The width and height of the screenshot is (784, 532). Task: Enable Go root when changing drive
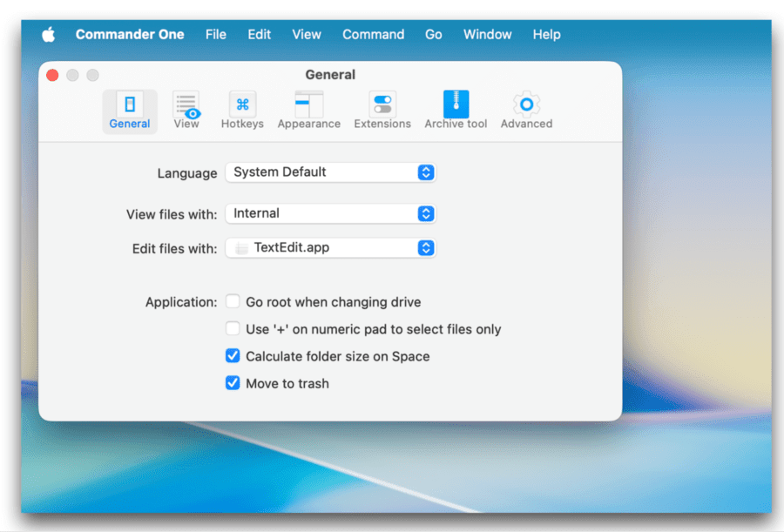(x=233, y=301)
